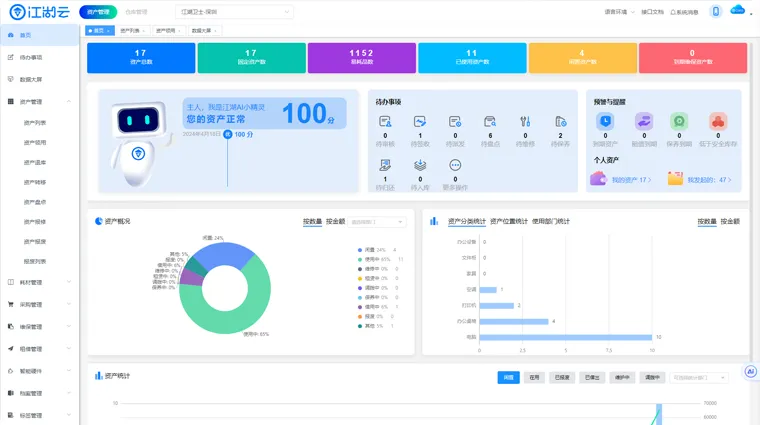Click the 低于安全库存 low stock alert icon
This screenshot has width=760, height=425.
717,122
